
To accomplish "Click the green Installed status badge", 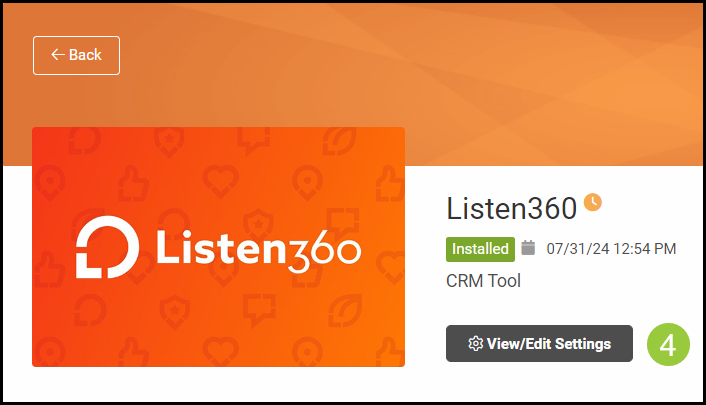I will (x=480, y=249).
